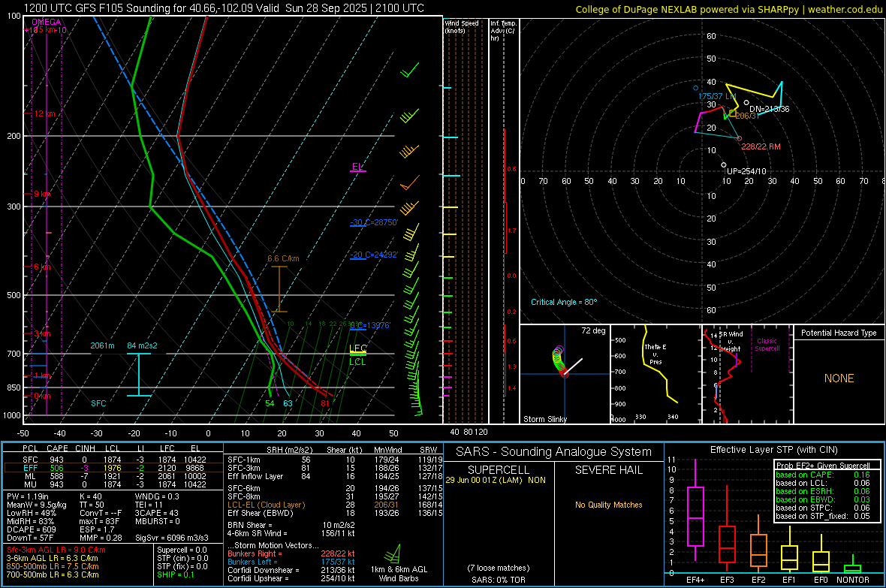Image resolution: width=886 pixels, height=588 pixels.
Task: Select the LCL-EL (Cloud Layer) row
Action: click(335, 505)
